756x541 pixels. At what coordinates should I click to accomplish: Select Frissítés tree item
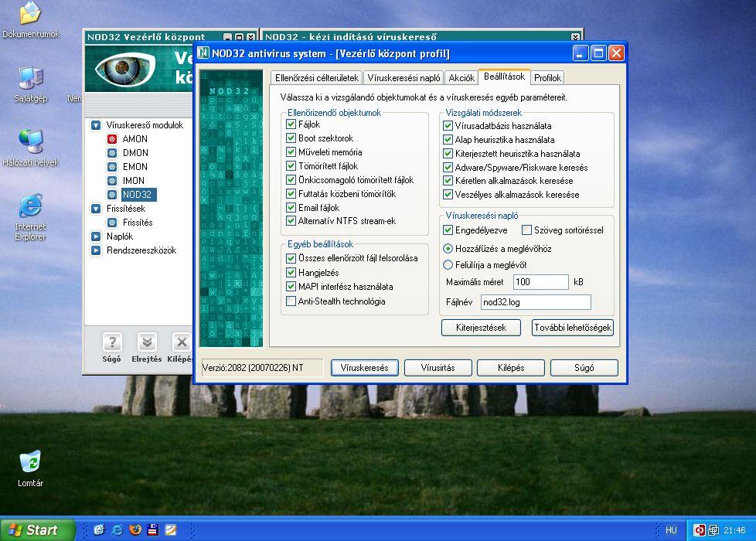pyautogui.click(x=138, y=223)
